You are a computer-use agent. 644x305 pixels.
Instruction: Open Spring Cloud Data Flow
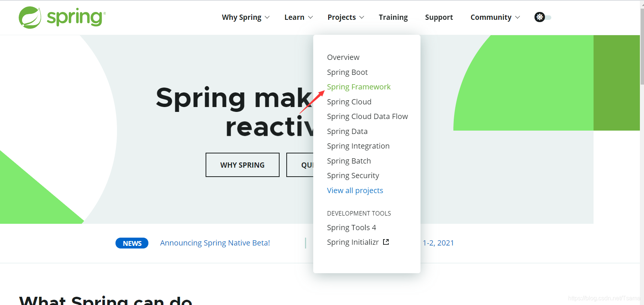tap(367, 116)
